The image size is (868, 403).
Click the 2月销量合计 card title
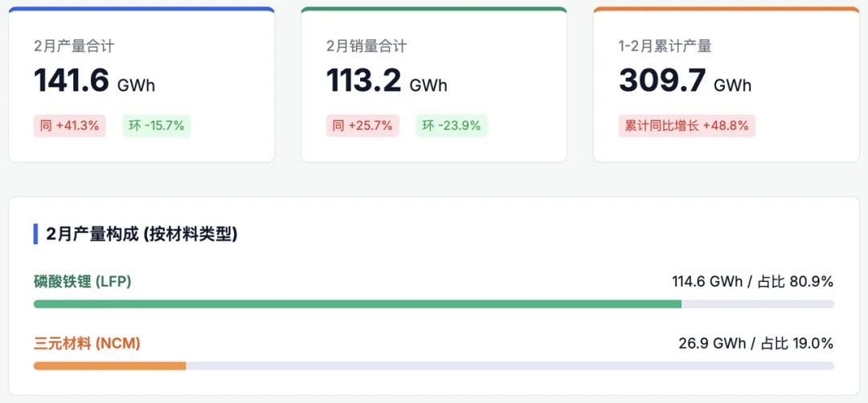(366, 47)
